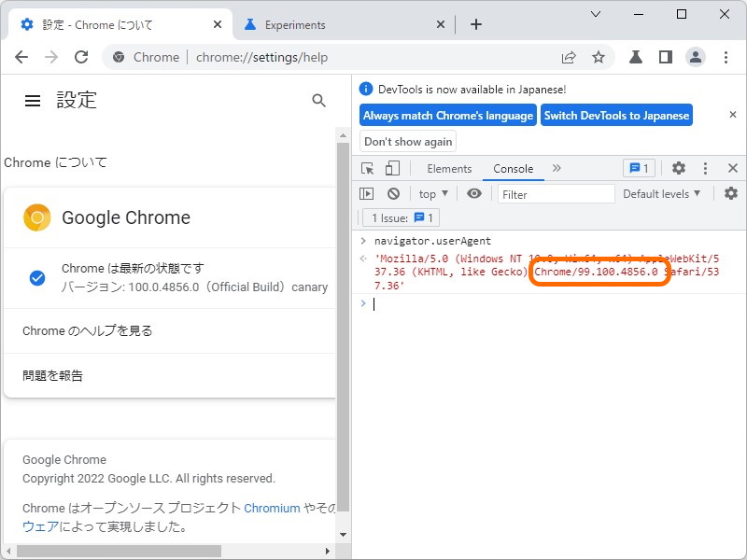
Task: Open settings search with the magnifier icon
Action: 317,100
